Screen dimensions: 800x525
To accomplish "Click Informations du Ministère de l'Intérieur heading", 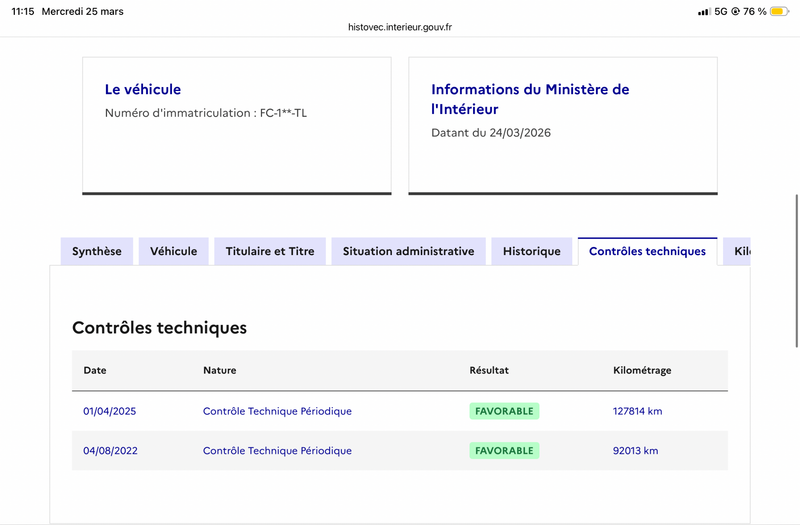I will point(530,99).
